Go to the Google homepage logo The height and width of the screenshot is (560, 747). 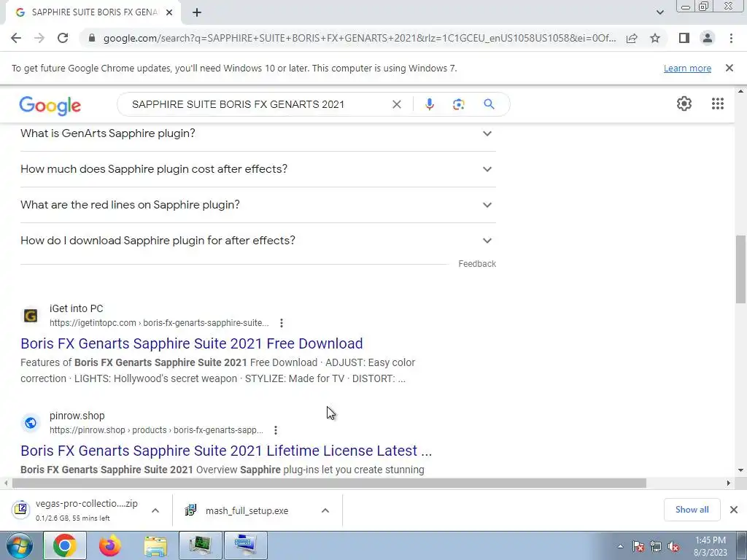[x=50, y=105]
